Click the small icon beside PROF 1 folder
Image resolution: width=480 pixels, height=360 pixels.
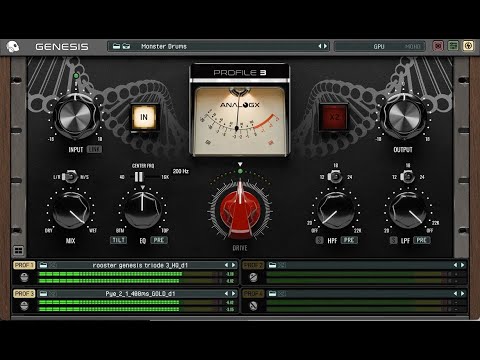tap(53, 265)
